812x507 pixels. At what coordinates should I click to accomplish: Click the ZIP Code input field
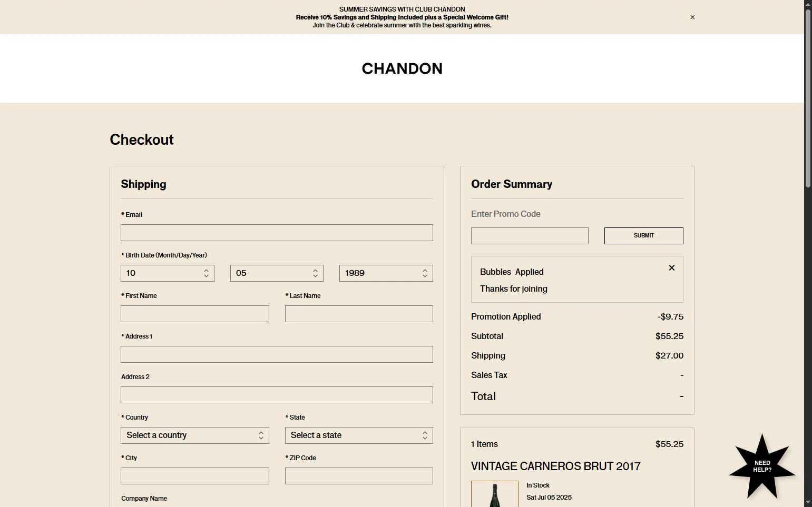359,476
